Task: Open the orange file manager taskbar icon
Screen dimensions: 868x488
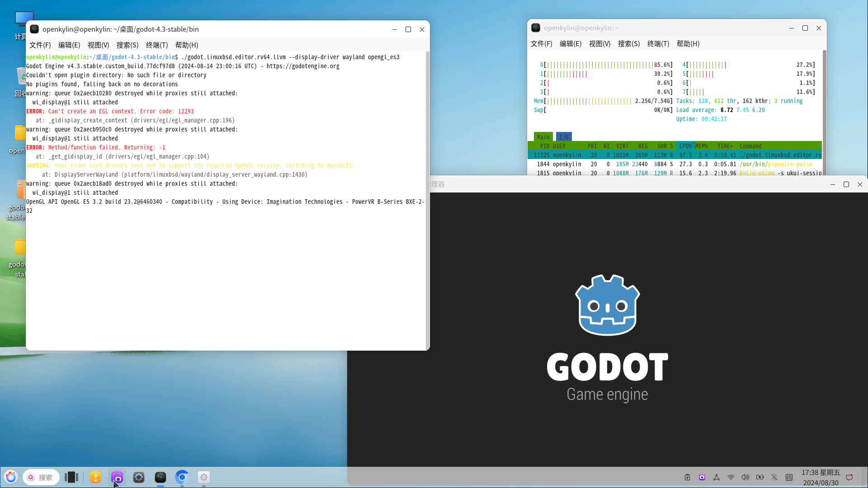Action: [95, 477]
